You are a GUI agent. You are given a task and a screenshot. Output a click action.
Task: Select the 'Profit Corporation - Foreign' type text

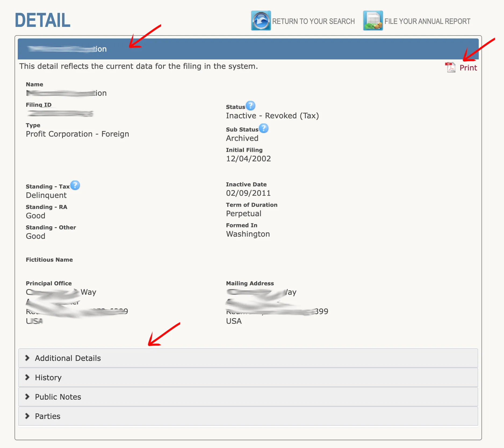coord(77,134)
